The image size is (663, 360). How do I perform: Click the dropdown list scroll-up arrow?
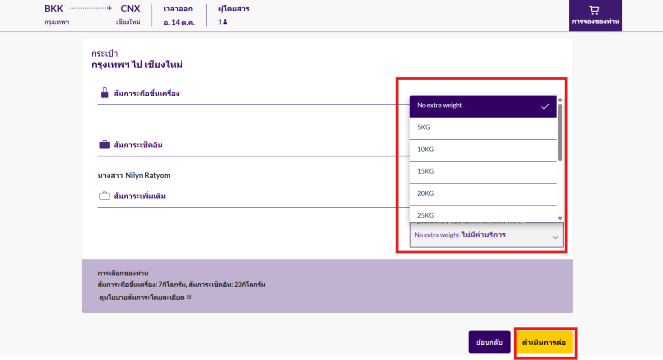pyautogui.click(x=560, y=99)
